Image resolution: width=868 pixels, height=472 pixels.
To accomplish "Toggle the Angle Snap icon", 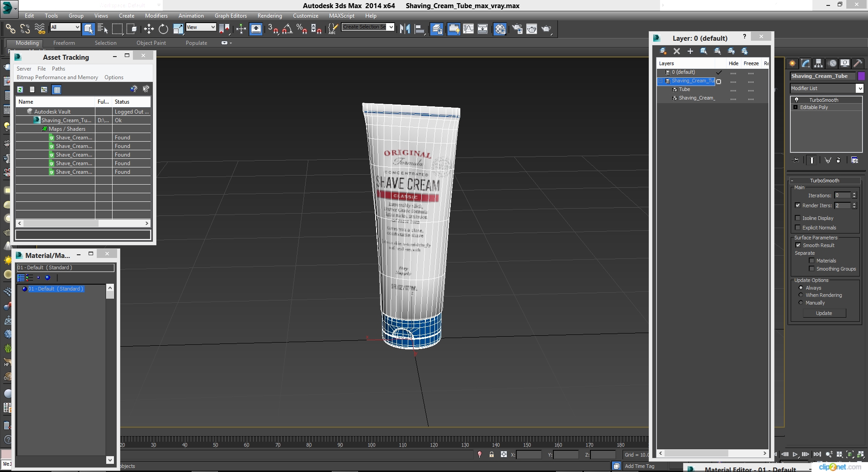I will pyautogui.click(x=287, y=29).
